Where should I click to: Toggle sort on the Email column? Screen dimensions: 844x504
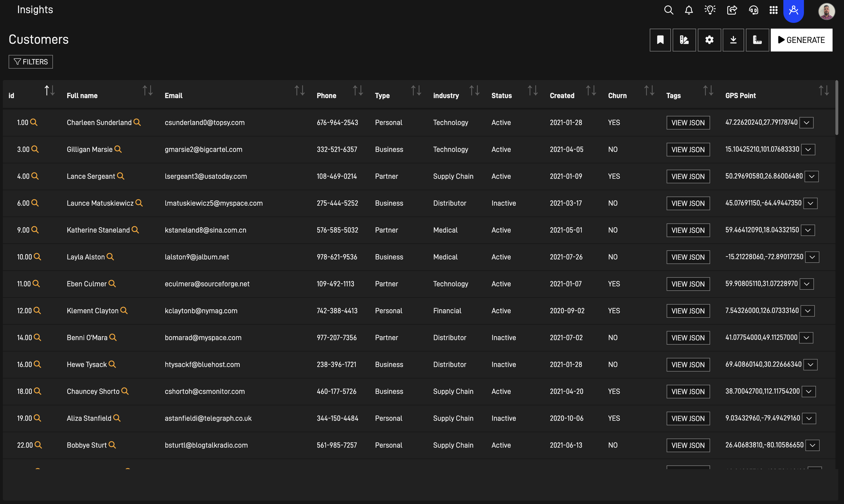coord(299,91)
